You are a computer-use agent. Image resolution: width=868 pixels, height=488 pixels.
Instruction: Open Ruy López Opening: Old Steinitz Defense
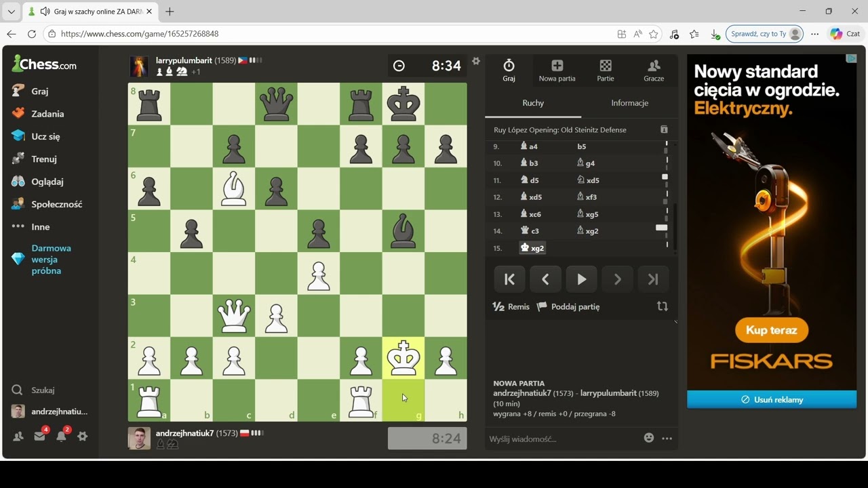tap(560, 129)
